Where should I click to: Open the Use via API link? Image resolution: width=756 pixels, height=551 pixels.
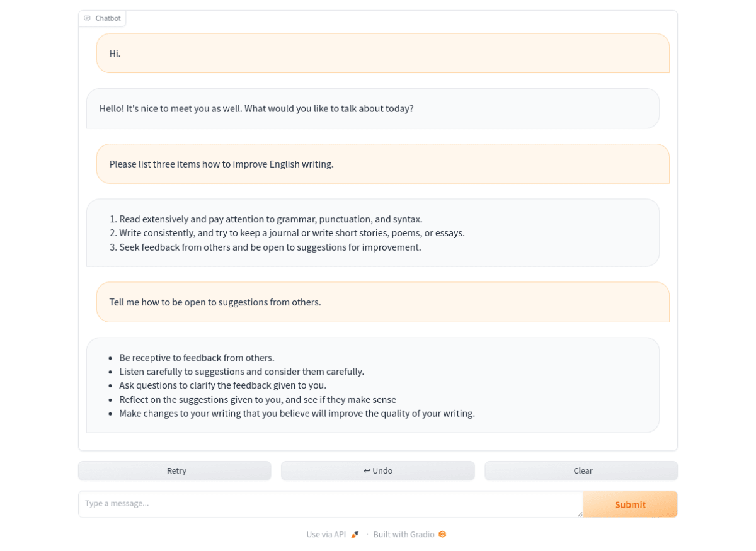tap(333, 534)
